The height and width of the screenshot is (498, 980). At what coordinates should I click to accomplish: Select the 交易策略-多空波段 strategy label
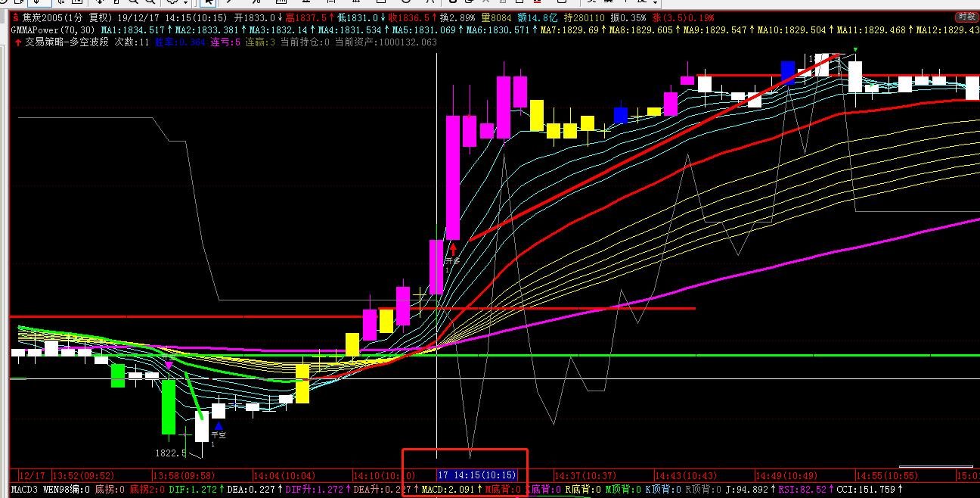point(67,42)
